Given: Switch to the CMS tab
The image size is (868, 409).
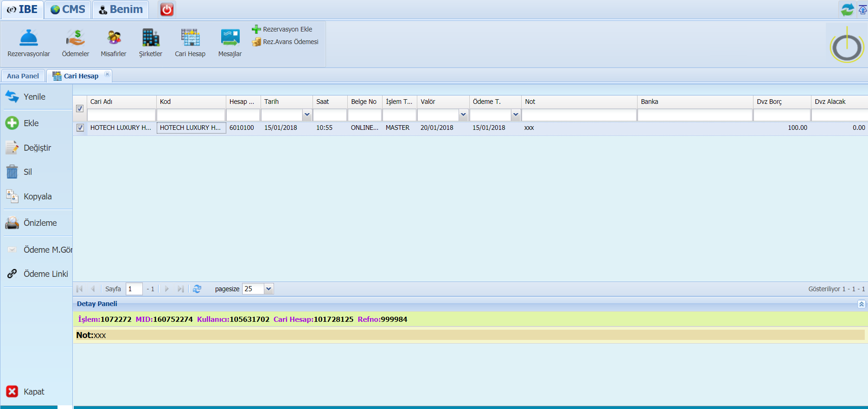Looking at the screenshot, I should 68,9.
